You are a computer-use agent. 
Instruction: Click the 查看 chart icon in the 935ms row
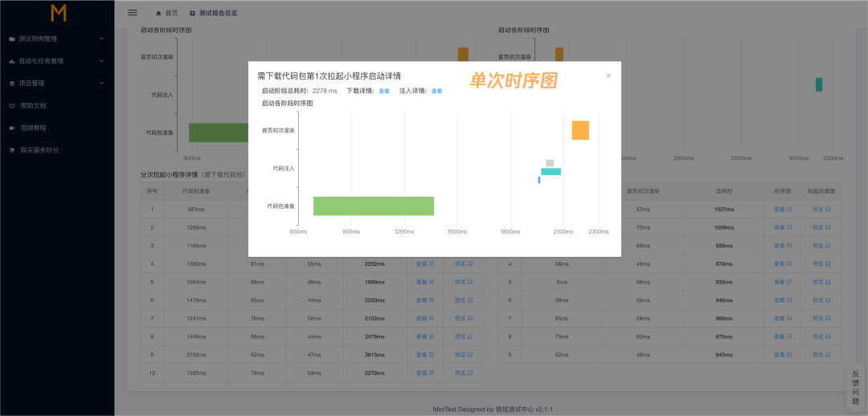[789, 282]
